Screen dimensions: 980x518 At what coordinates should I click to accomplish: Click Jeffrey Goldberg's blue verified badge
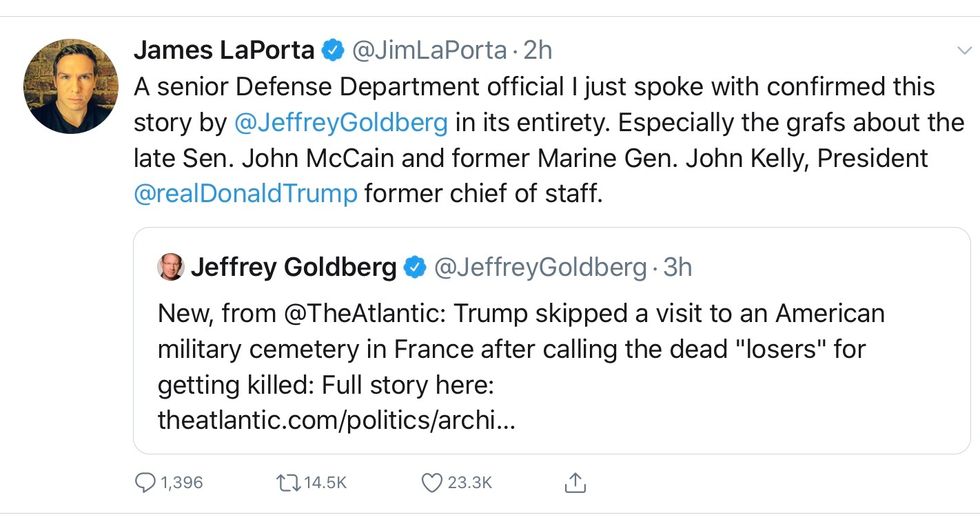click(x=415, y=267)
